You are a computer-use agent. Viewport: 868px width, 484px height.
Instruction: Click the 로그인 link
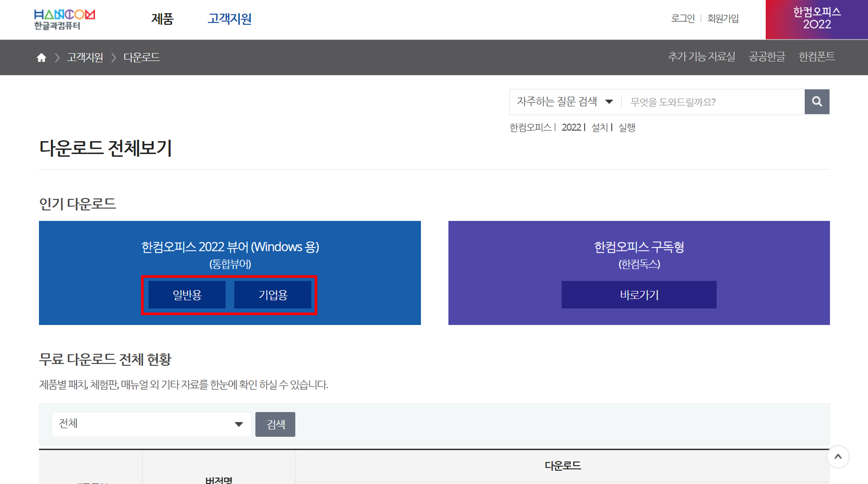[x=683, y=19]
